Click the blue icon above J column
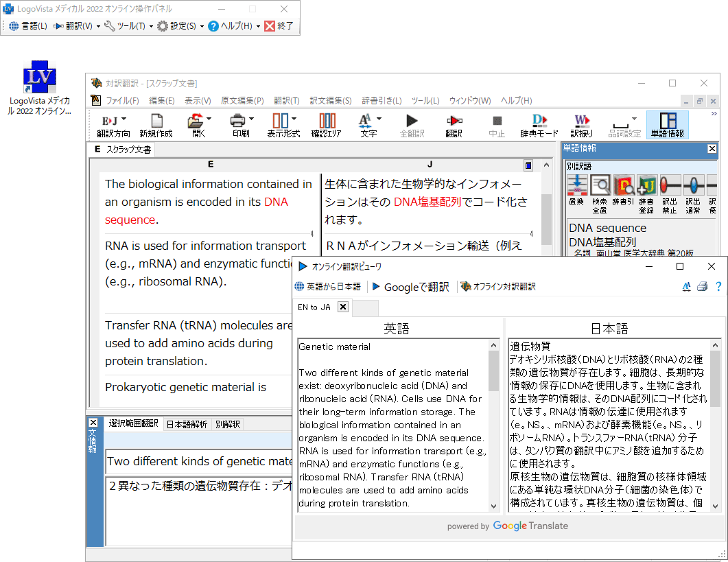 (528, 165)
